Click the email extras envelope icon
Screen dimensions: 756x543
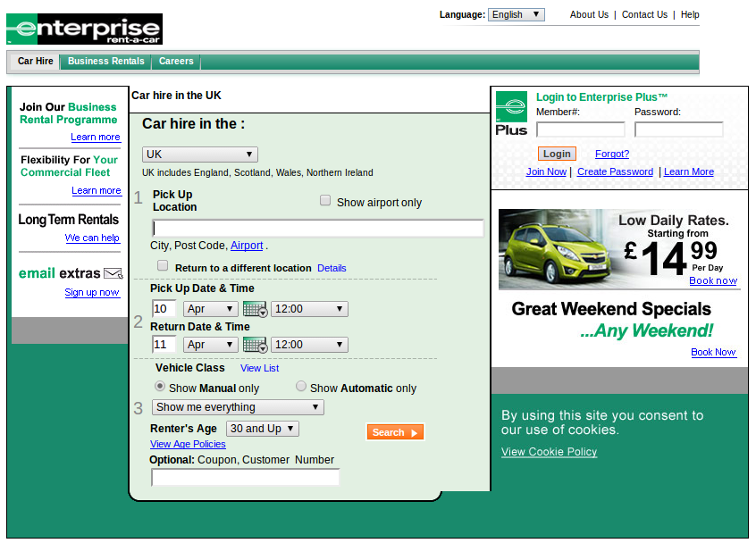113,273
